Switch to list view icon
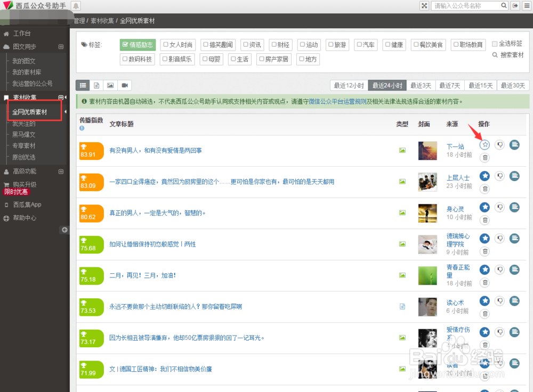The width and height of the screenshot is (533, 392). (x=83, y=85)
